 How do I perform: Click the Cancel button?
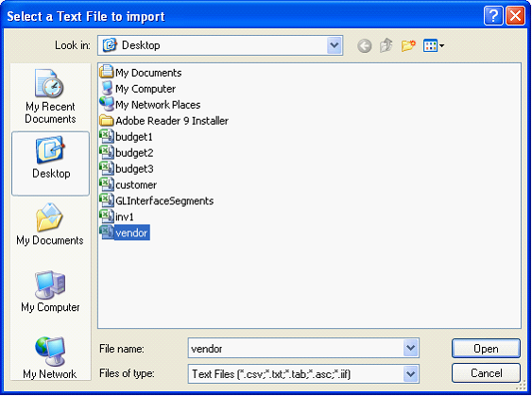486,373
